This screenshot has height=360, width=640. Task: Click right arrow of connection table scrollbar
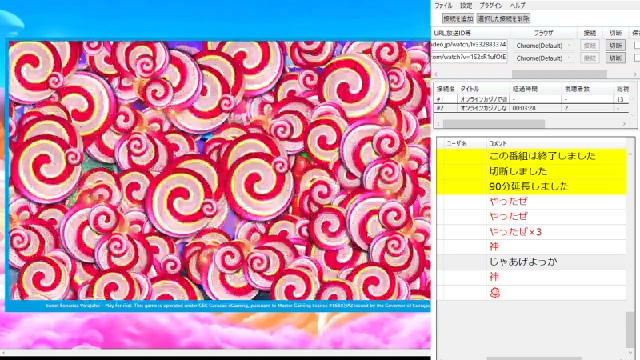624,124
